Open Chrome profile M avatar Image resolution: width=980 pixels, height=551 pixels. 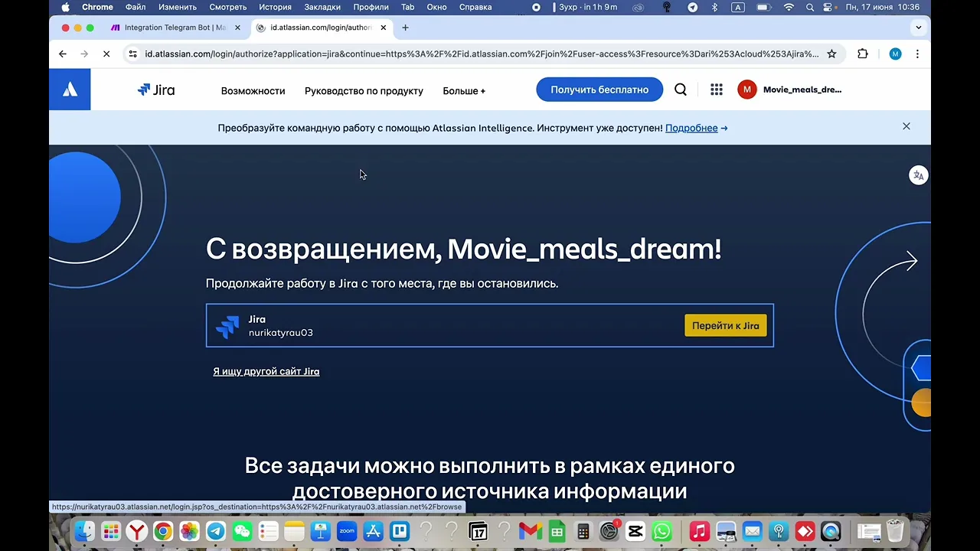coord(895,54)
